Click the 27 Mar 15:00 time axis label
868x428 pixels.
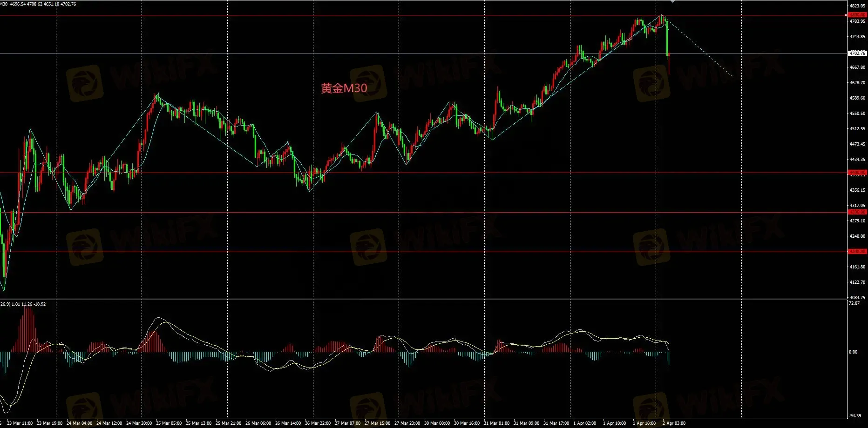coord(377,423)
